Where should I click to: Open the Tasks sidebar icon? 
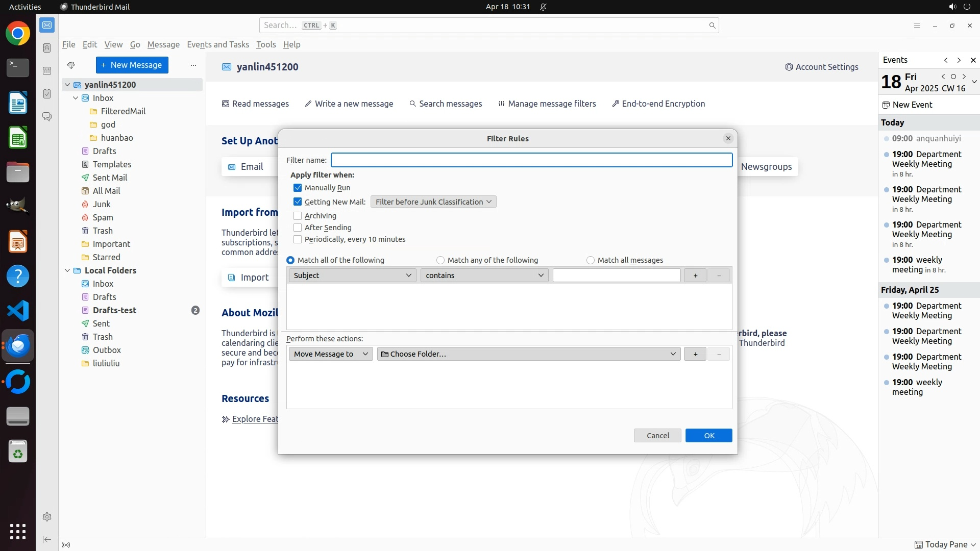point(47,94)
